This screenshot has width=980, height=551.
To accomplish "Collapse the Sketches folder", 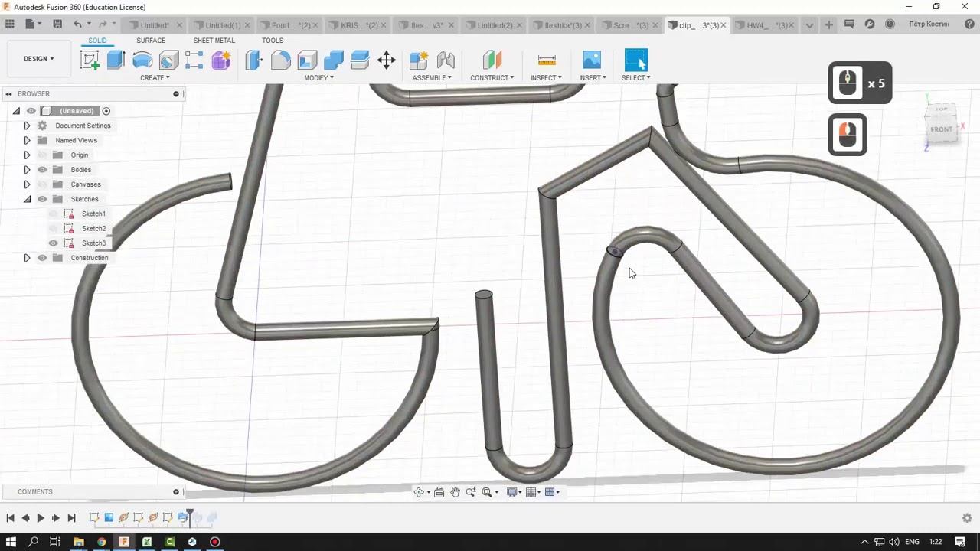I will (27, 199).
